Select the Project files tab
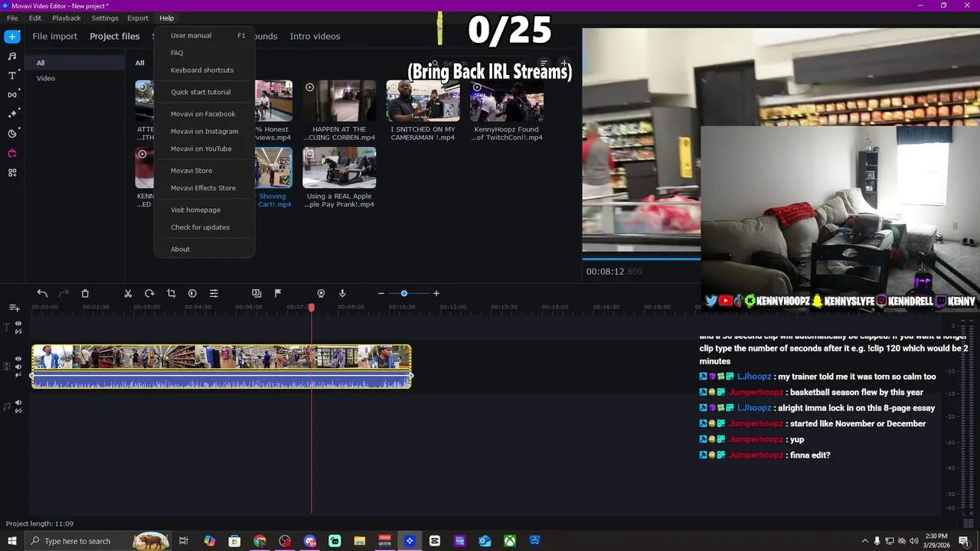This screenshot has height=551, width=980. [115, 36]
